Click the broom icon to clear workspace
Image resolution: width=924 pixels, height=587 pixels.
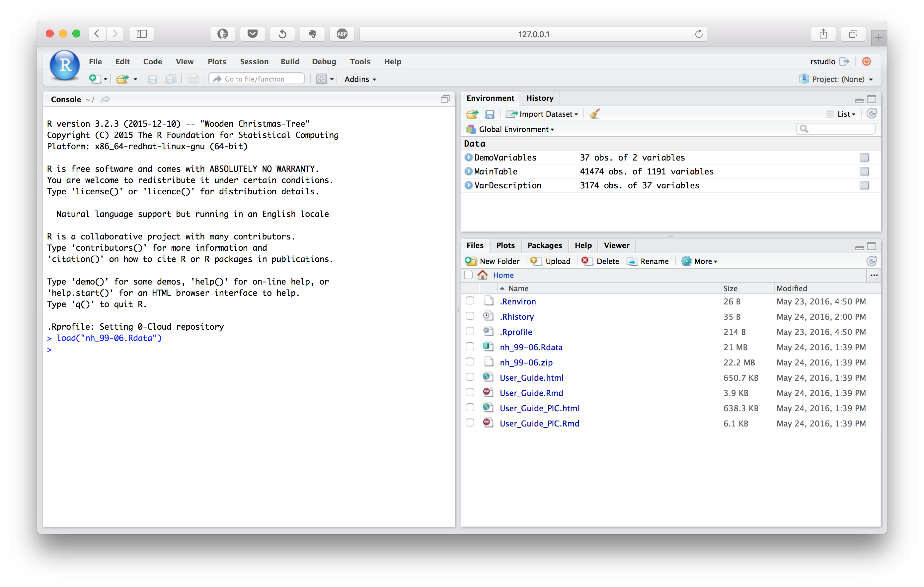[594, 114]
